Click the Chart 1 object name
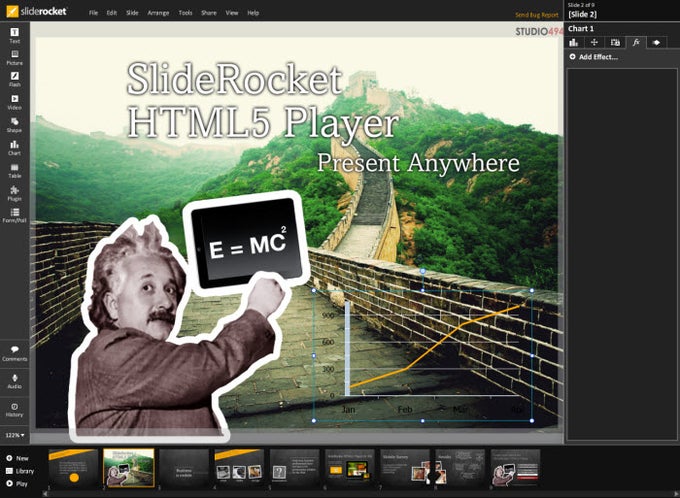The height and width of the screenshot is (498, 680). 581,29
